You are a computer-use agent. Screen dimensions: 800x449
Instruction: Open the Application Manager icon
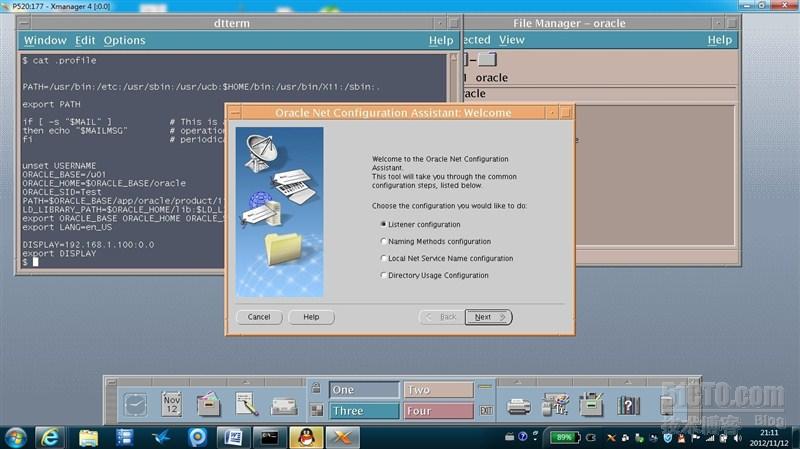pos(592,405)
